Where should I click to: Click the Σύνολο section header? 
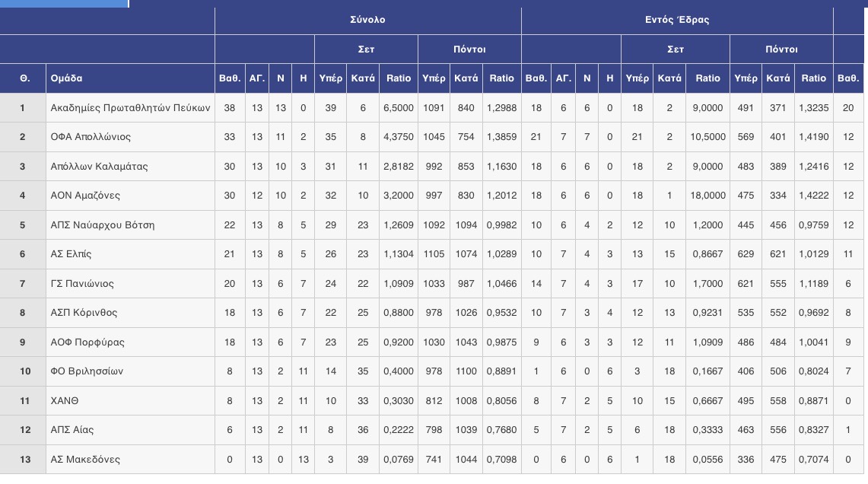coord(367,19)
